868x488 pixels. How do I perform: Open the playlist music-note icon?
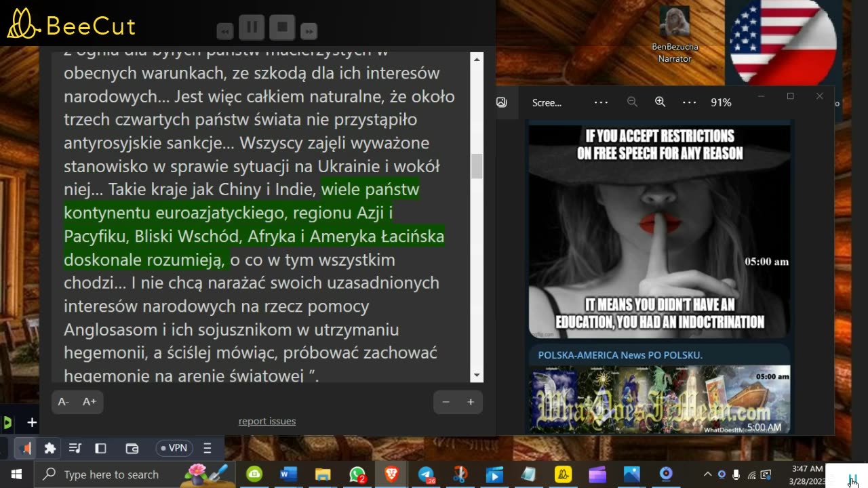pyautogui.click(x=75, y=448)
